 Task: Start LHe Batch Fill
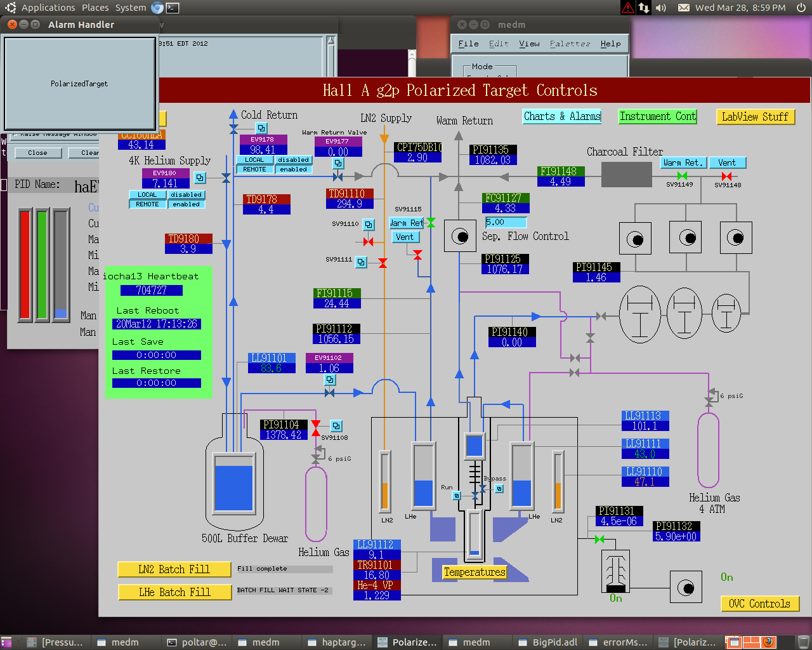tap(174, 592)
